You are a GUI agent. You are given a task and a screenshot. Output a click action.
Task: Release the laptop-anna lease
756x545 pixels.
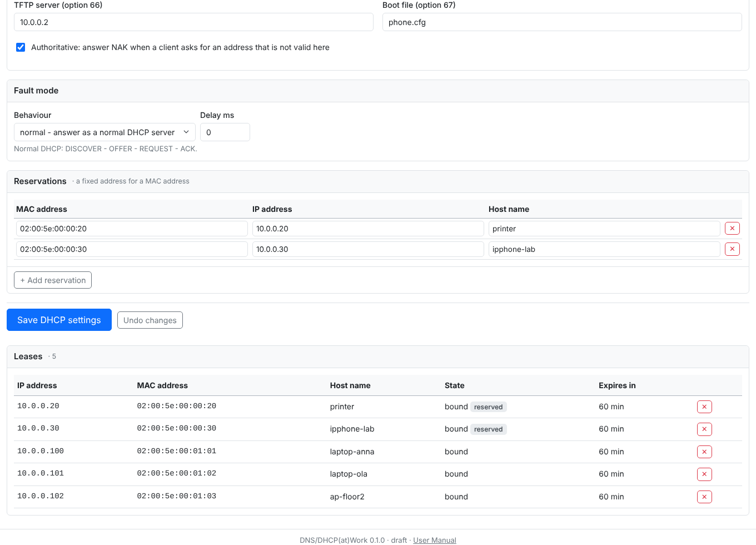pyautogui.click(x=704, y=452)
